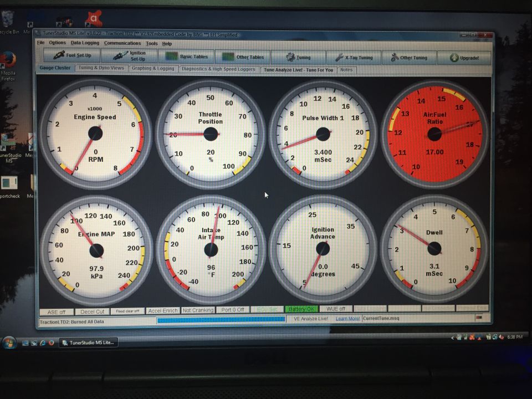The image size is (532, 399).
Task: Open Other Tables from the toolbar
Action: [x=243, y=57]
